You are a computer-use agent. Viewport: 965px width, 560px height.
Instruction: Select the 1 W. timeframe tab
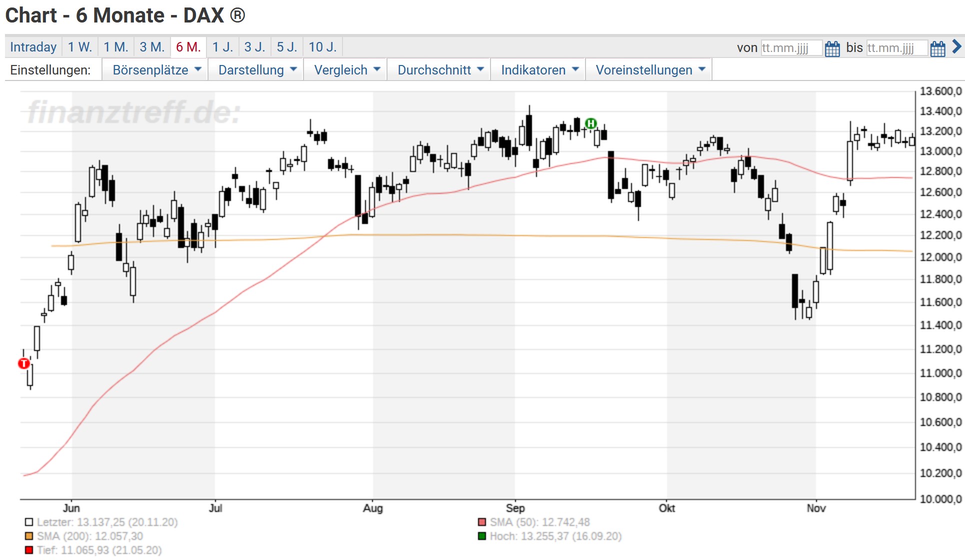pyautogui.click(x=80, y=47)
